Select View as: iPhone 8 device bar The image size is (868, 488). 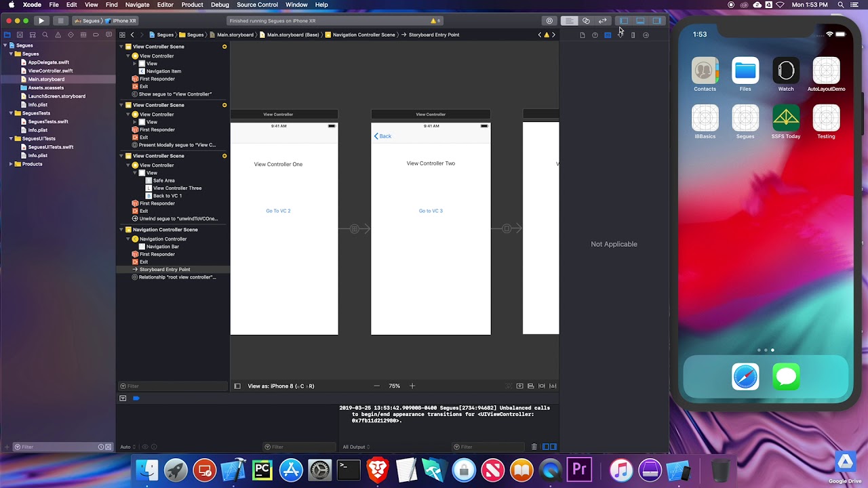coord(281,386)
